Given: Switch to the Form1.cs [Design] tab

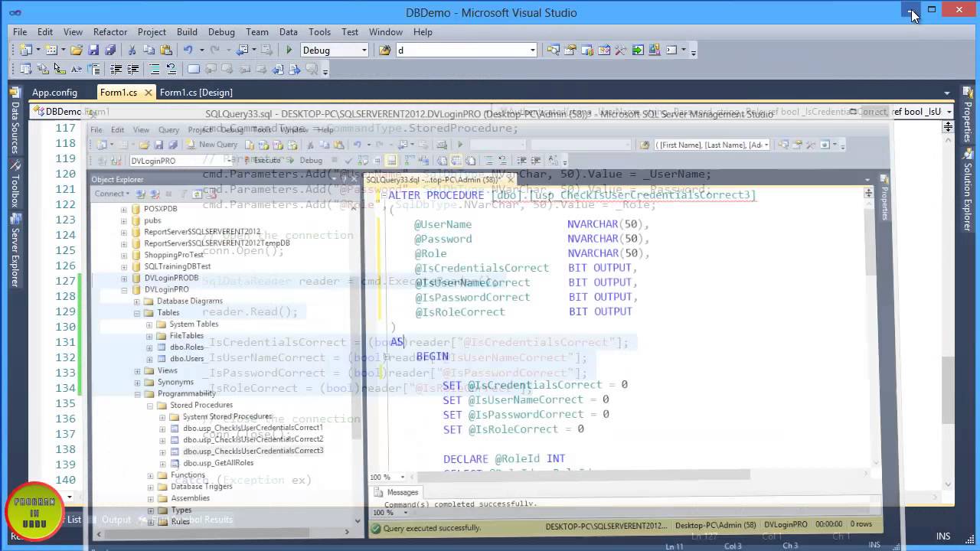Looking at the screenshot, I should coord(196,93).
